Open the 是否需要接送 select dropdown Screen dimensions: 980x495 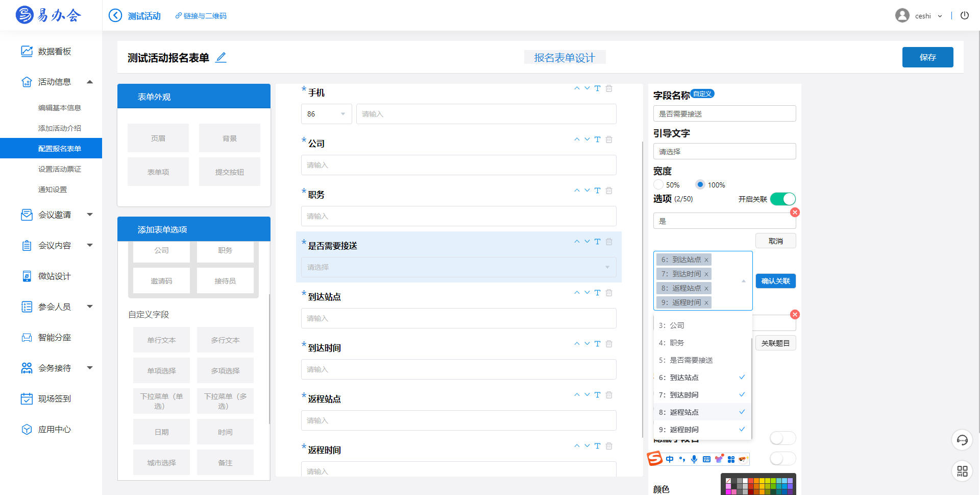pyautogui.click(x=458, y=267)
